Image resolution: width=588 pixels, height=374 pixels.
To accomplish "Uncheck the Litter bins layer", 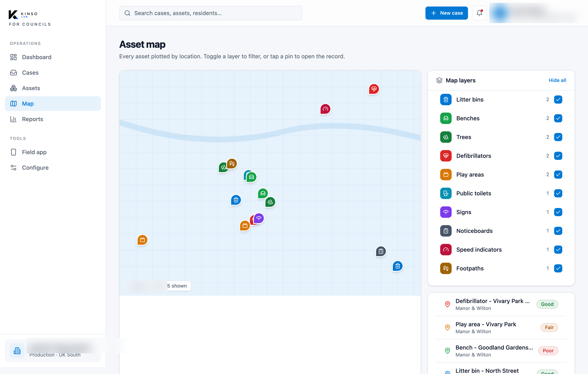I will pyautogui.click(x=558, y=100).
